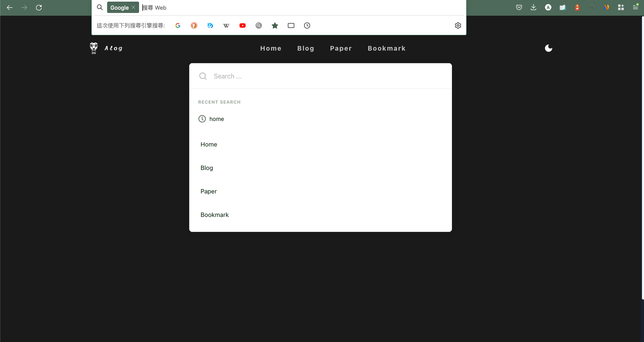Open the Pocket save icon
Screen dimensions: 644x342
point(519,7)
